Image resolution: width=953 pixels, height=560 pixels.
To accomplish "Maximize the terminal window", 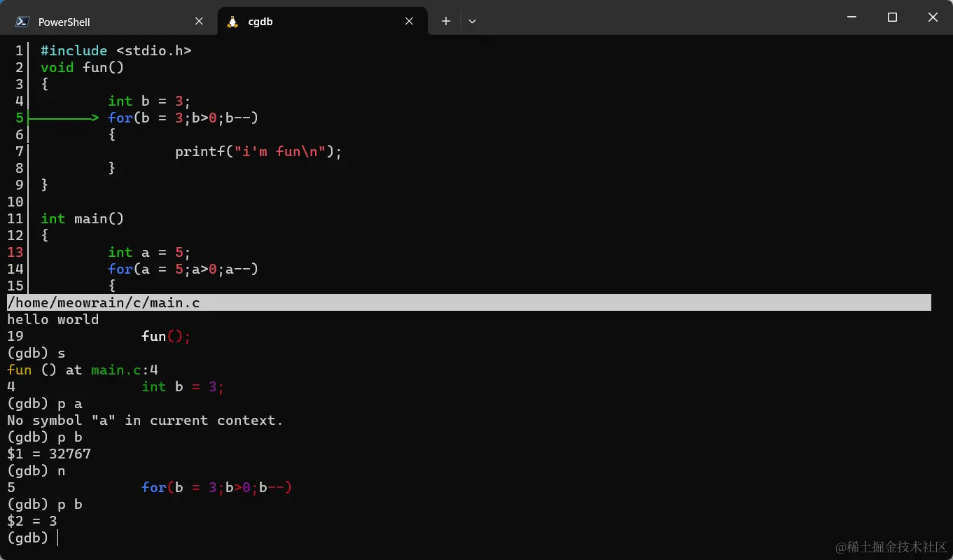I will pyautogui.click(x=892, y=17).
